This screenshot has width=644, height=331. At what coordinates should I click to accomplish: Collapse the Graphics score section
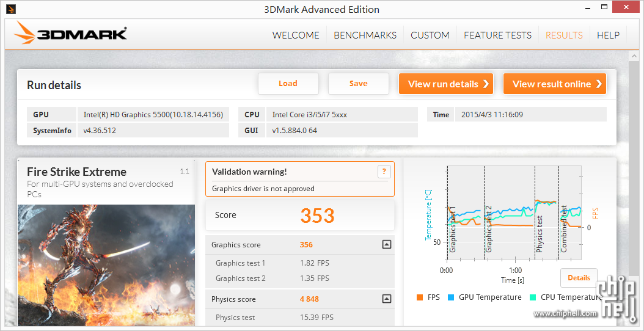pos(386,245)
